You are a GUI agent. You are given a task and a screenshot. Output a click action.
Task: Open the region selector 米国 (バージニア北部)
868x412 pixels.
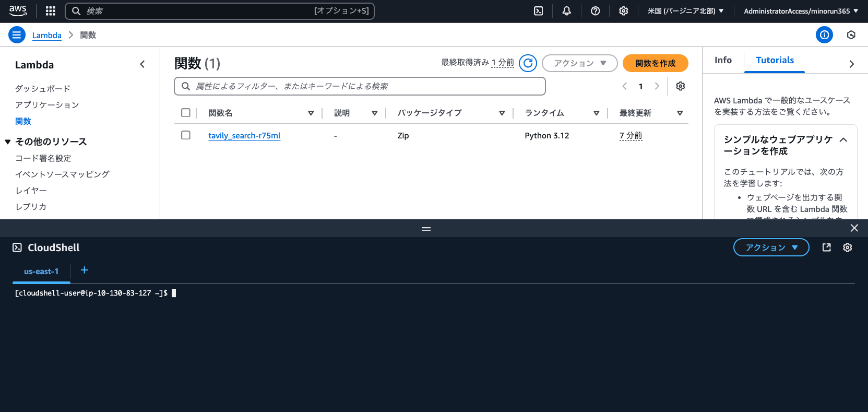tap(686, 11)
